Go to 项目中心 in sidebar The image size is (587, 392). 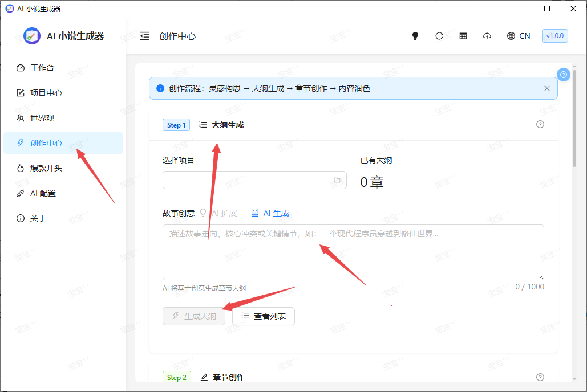(46, 93)
